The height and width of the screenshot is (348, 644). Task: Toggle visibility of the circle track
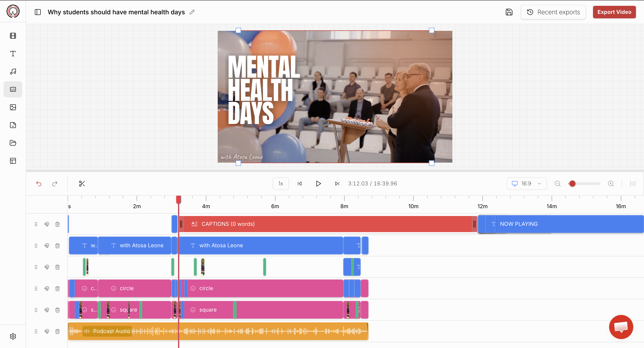click(47, 289)
